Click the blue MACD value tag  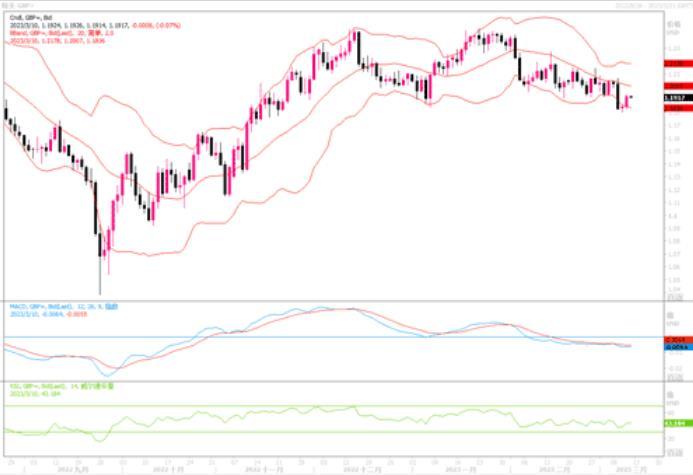(x=678, y=348)
